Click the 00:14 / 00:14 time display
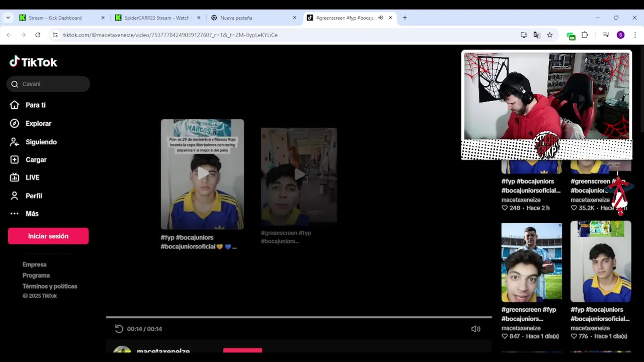644x362 pixels. pyautogui.click(x=144, y=329)
